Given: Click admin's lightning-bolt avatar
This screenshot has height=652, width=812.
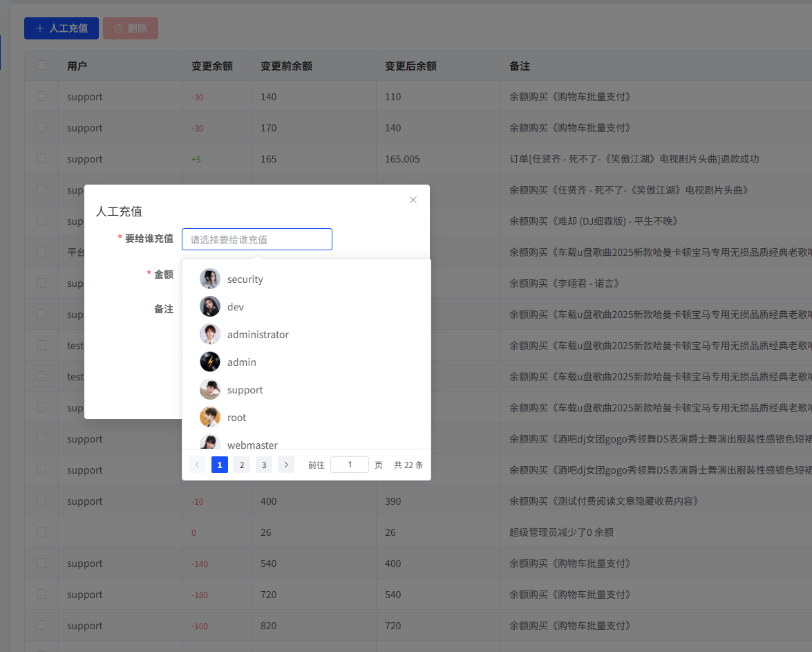Looking at the screenshot, I should click(x=209, y=362).
